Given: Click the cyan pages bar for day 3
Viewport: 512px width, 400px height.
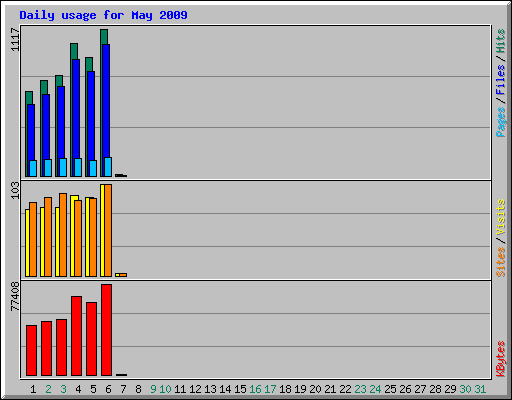Looking at the screenshot, I should (x=63, y=167).
